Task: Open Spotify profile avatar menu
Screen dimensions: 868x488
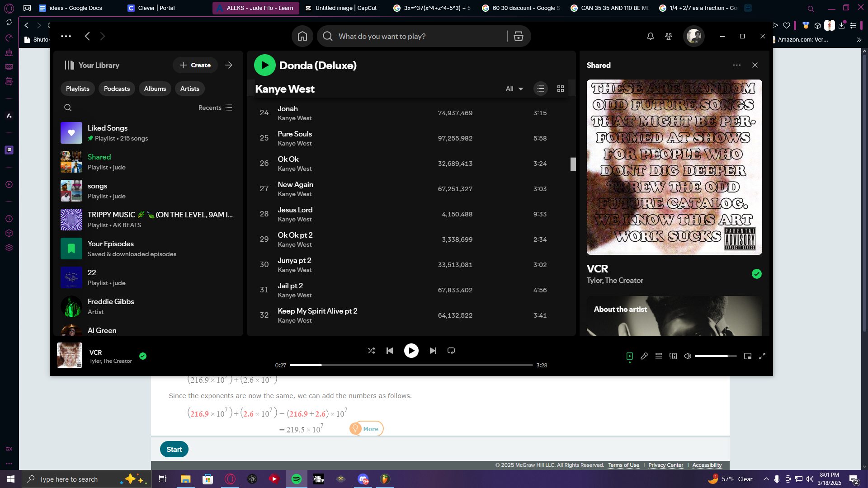Action: 693,36
